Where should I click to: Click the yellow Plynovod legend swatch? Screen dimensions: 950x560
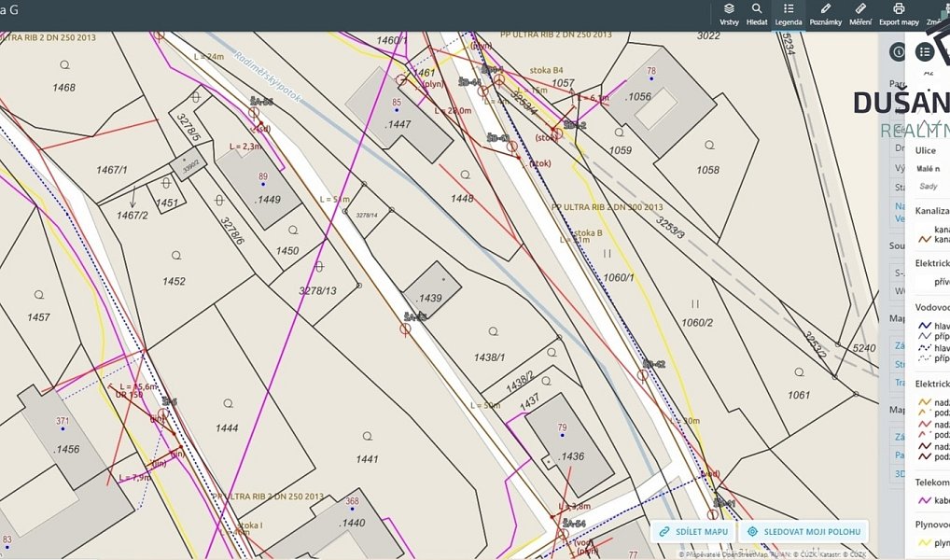pyautogui.click(x=925, y=543)
